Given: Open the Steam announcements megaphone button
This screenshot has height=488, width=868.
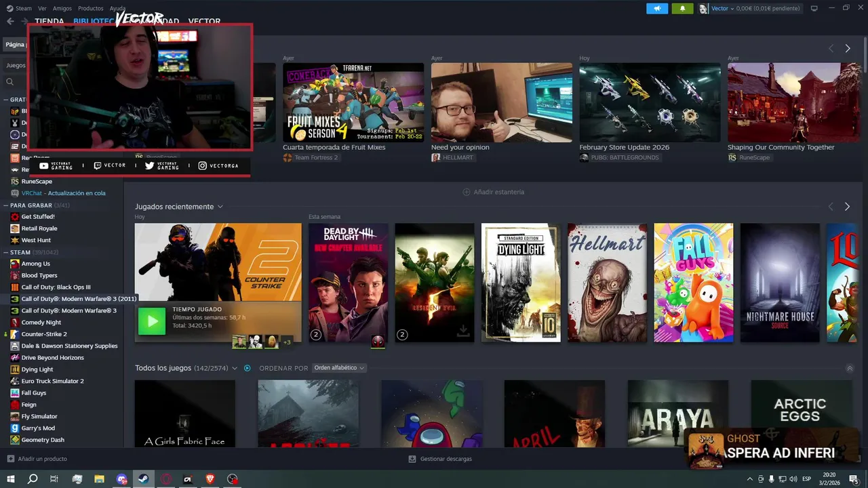Looking at the screenshot, I should [656, 8].
